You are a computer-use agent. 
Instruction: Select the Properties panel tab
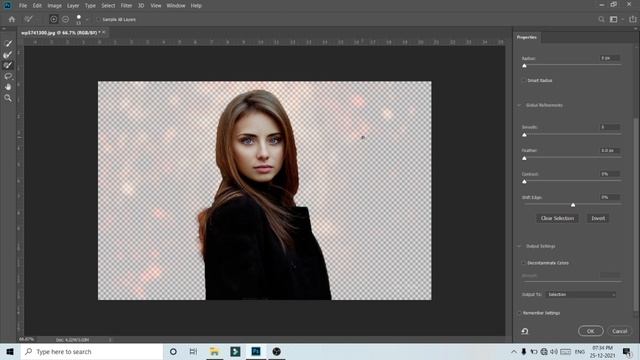pyautogui.click(x=527, y=37)
